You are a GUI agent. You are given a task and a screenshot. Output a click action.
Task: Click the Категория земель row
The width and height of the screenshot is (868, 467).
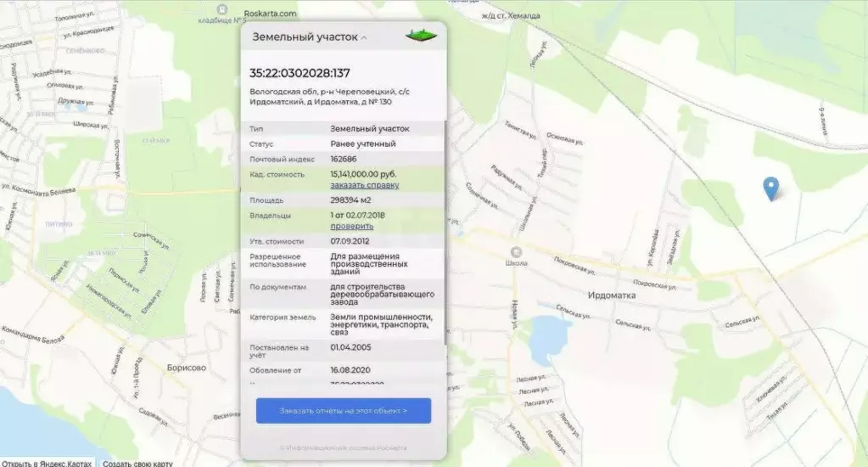coord(343,324)
